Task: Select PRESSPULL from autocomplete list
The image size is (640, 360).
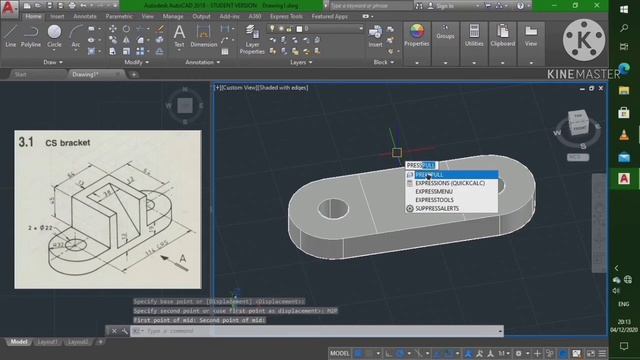Action: pos(451,175)
